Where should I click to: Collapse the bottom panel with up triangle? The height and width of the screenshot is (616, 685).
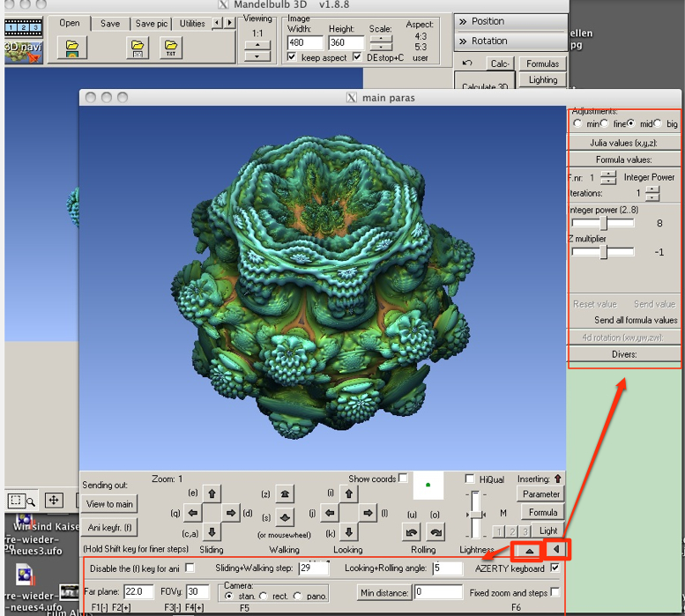[x=529, y=550]
